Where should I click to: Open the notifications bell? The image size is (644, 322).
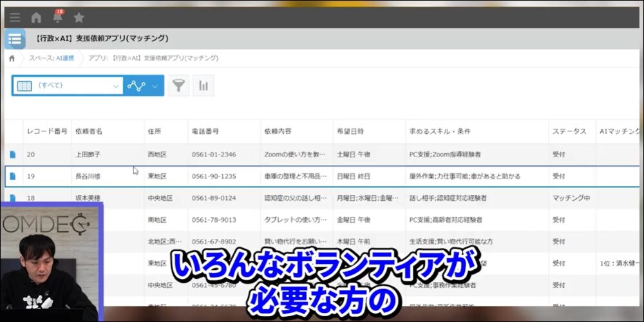(58, 18)
